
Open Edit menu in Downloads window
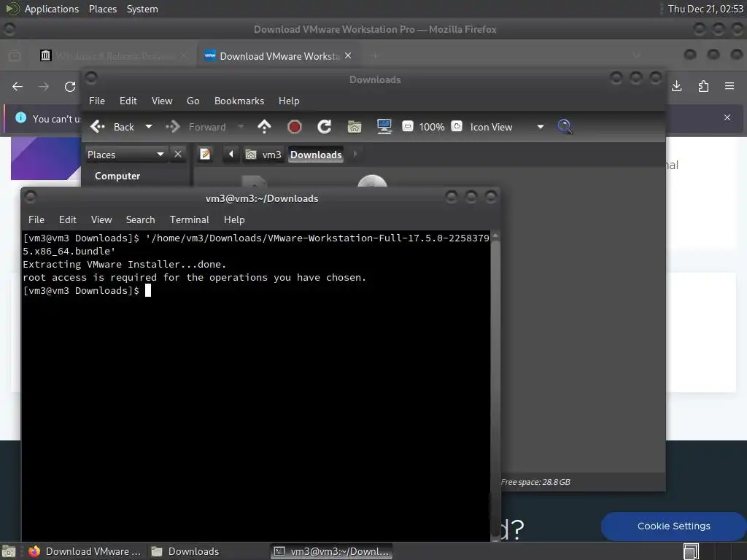tap(128, 101)
